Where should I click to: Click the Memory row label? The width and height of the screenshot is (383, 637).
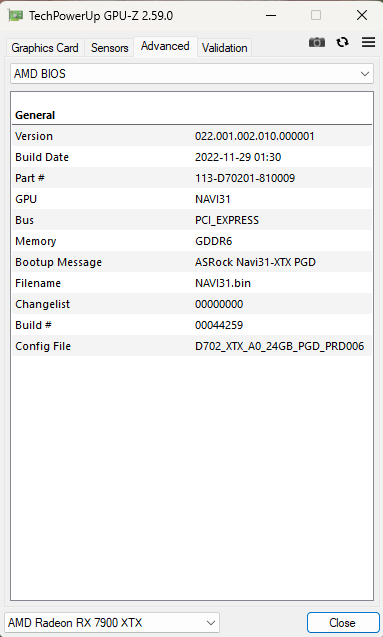(x=36, y=241)
